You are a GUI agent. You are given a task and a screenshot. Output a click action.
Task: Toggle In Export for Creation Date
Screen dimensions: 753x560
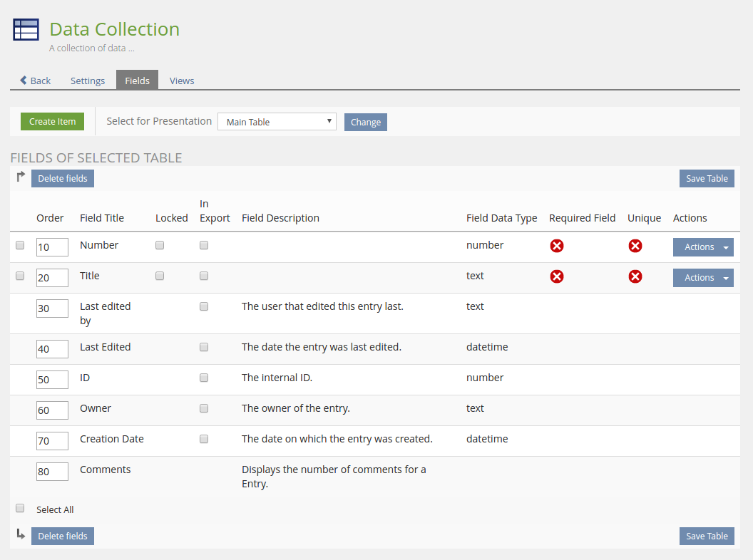point(204,439)
